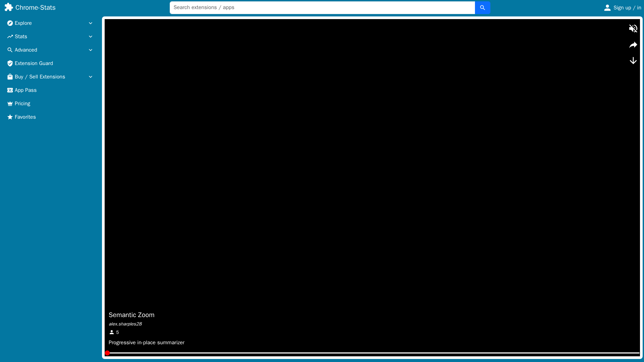The height and width of the screenshot is (362, 644).
Task: Unmute the video with speaker icon
Action: [x=633, y=28]
